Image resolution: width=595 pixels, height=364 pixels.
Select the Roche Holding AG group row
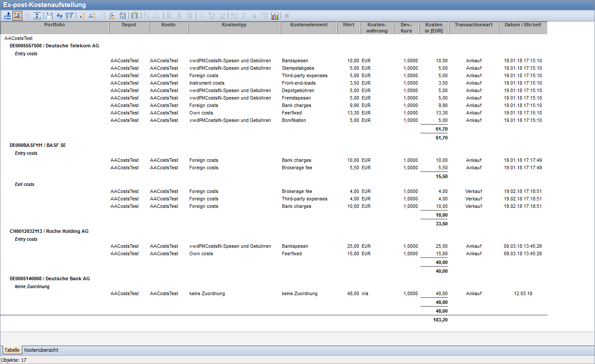[x=49, y=231]
